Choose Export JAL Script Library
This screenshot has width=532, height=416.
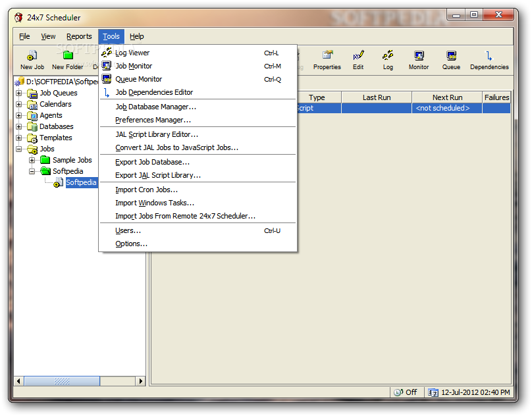(198, 176)
